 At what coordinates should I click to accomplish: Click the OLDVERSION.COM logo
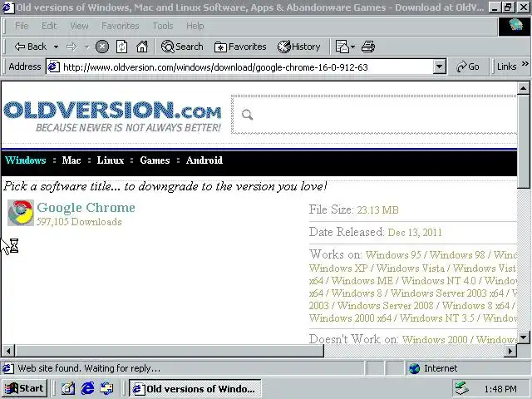112,116
